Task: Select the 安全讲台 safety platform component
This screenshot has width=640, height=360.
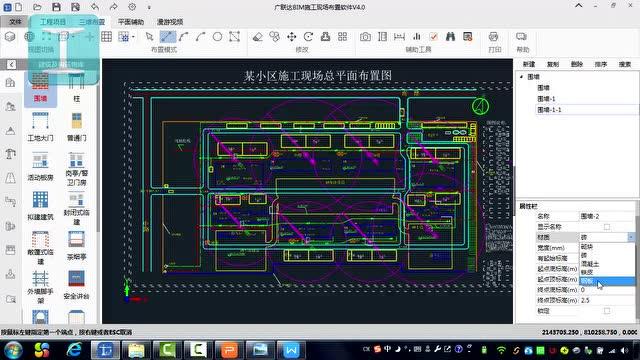Action: pyautogui.click(x=76, y=285)
